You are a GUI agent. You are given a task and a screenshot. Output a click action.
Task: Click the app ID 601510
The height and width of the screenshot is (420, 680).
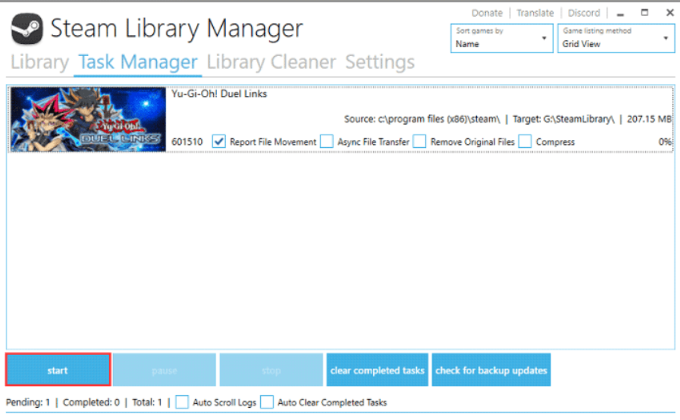187,142
